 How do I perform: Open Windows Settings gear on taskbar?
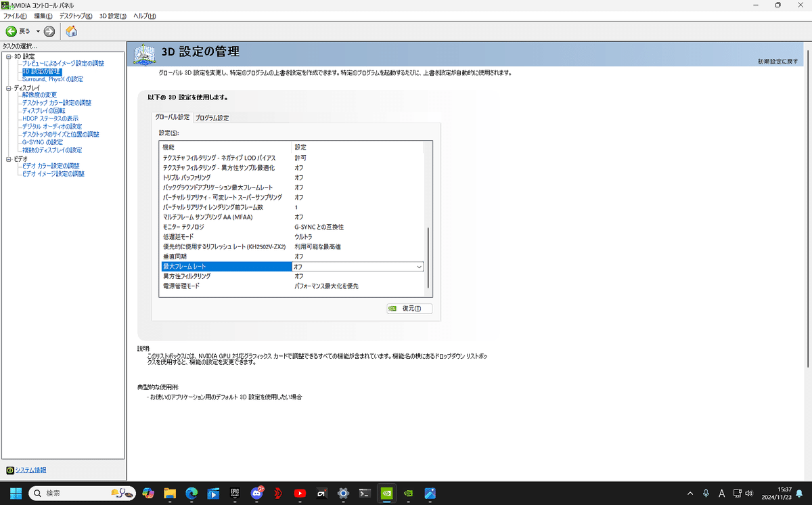344,493
